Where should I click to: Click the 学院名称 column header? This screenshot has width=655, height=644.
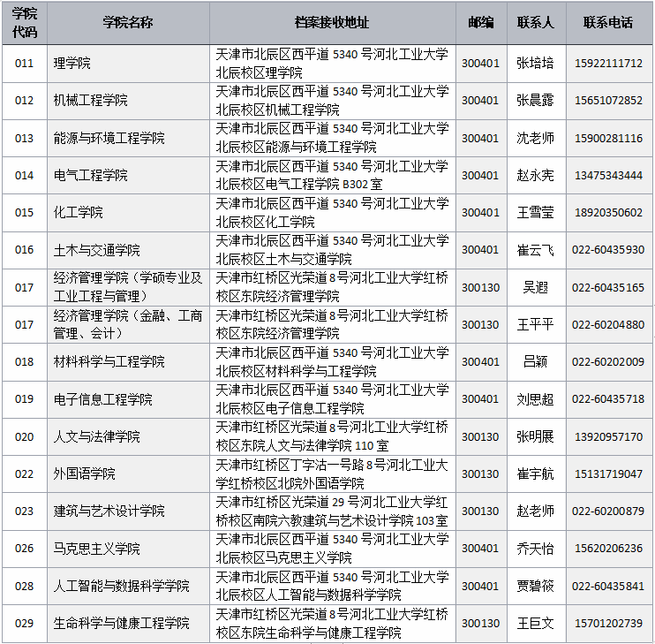pos(128,23)
